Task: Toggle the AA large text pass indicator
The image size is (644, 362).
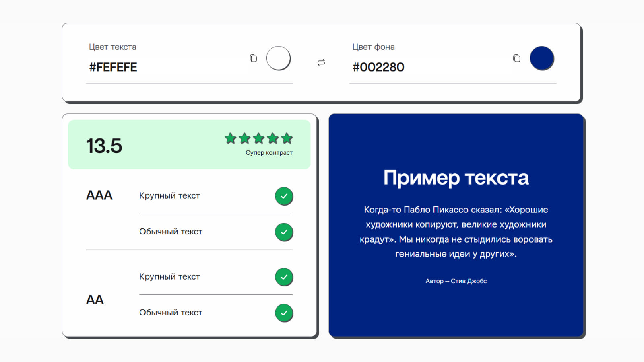Action: (x=284, y=277)
